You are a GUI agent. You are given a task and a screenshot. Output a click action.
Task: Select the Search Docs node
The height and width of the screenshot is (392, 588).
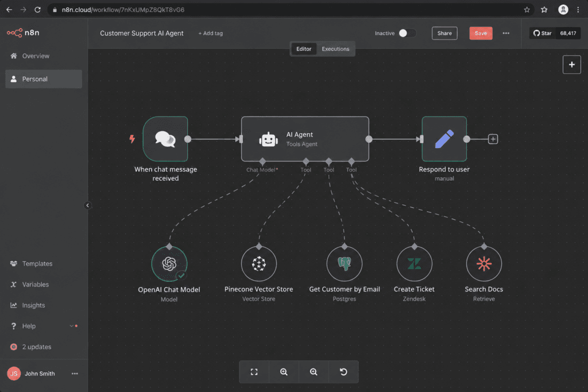coord(483,264)
